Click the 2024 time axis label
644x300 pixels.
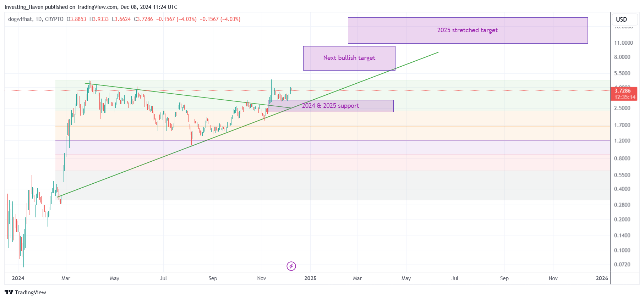pos(18,278)
